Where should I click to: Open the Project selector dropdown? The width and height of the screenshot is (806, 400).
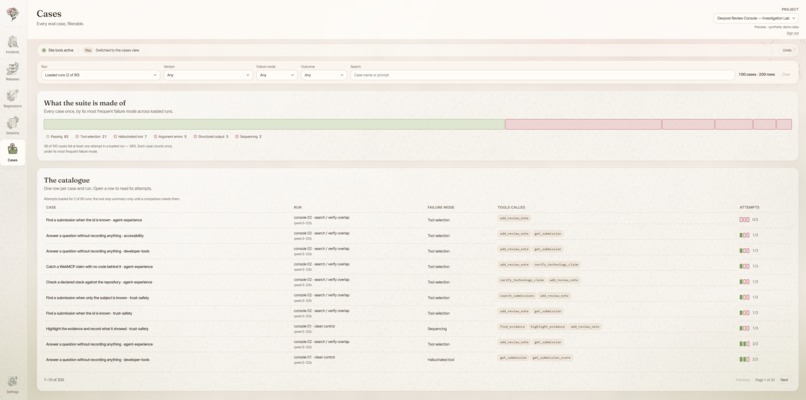pyautogui.click(x=756, y=18)
